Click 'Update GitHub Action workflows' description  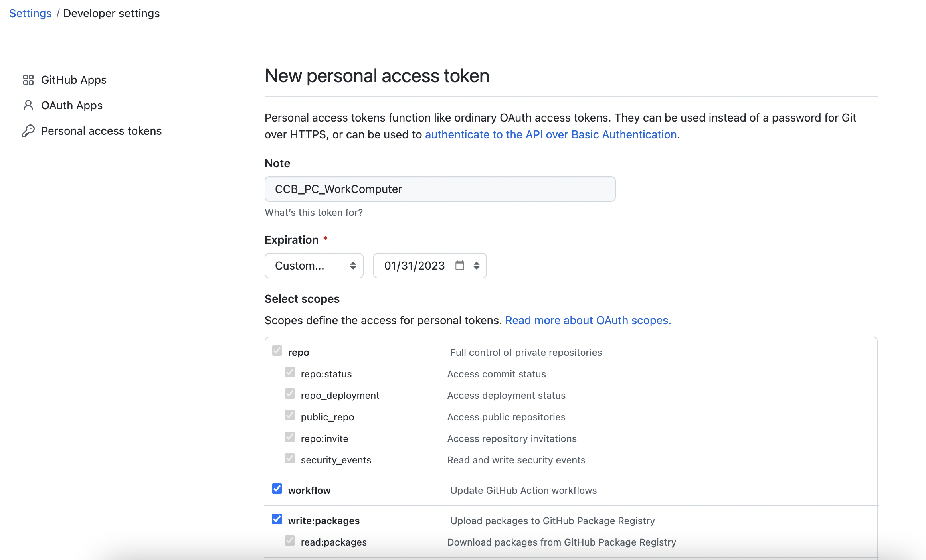point(524,491)
